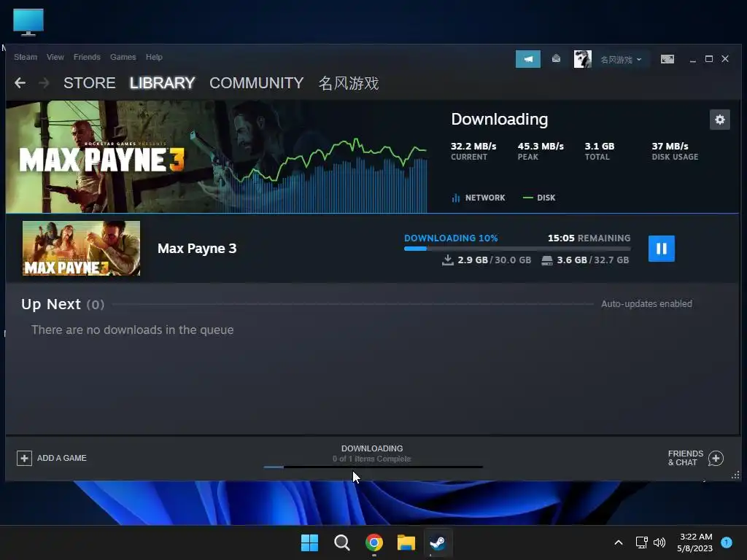Image resolution: width=747 pixels, height=560 pixels.
Task: Click the ADD A GAME label
Action: tap(62, 458)
